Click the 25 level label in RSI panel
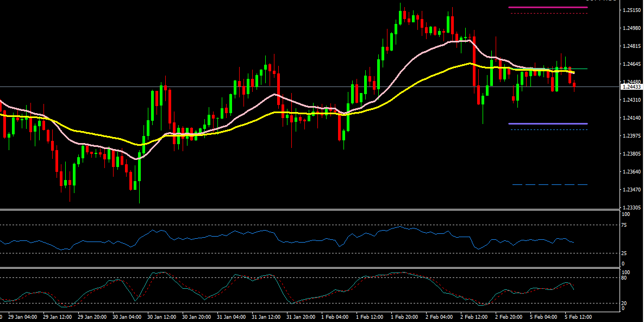Viewport: 644px width, 322px height. point(626,253)
